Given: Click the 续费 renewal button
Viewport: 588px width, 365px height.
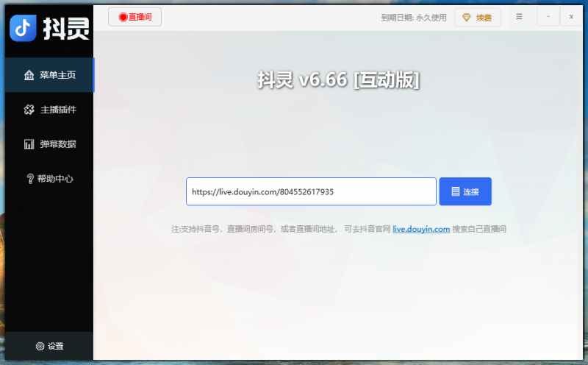Looking at the screenshot, I should [x=478, y=18].
